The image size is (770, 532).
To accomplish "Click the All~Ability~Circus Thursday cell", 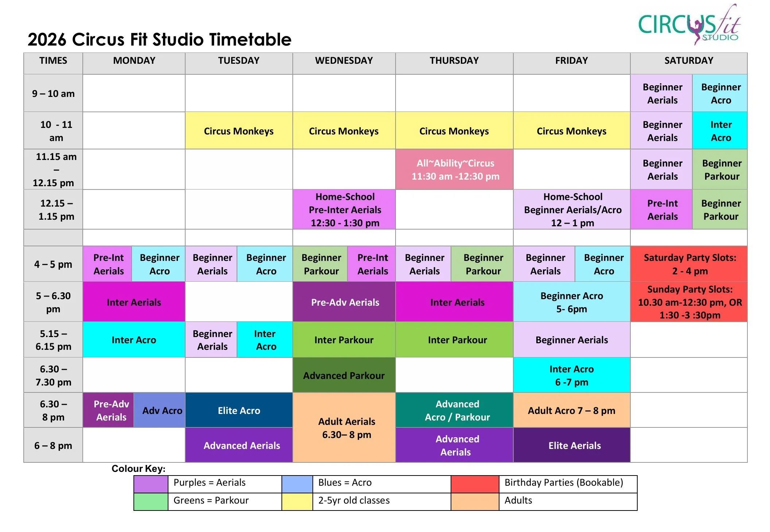I will pyautogui.click(x=455, y=169).
